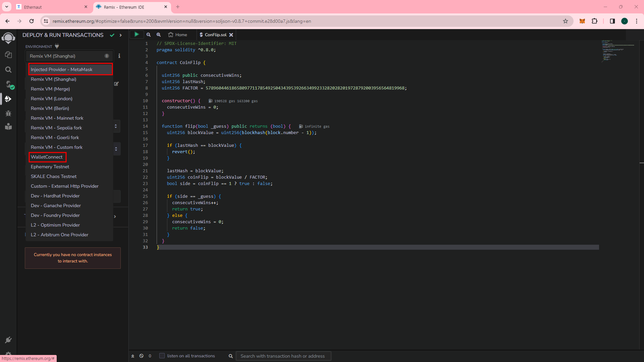644x362 pixels.
Task: Open the Remix VM (Shanghai) environment dropdown
Action: click(69, 56)
